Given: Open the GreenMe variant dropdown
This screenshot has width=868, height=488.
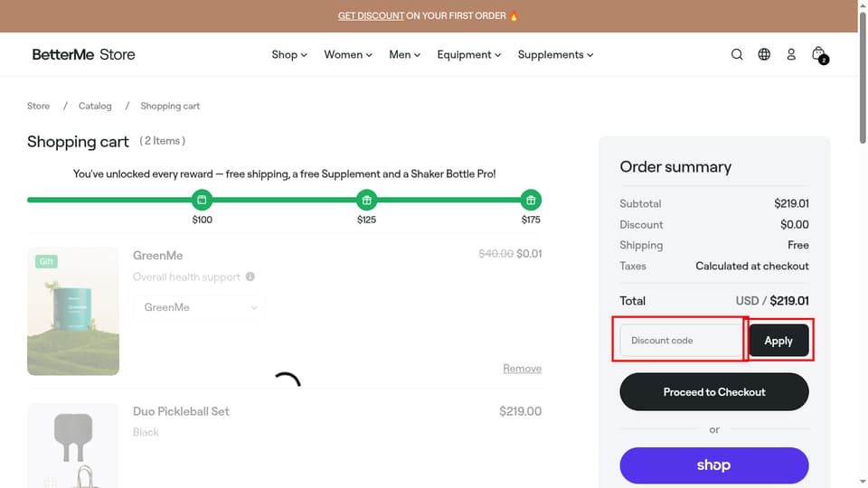Looking at the screenshot, I should pyautogui.click(x=199, y=307).
